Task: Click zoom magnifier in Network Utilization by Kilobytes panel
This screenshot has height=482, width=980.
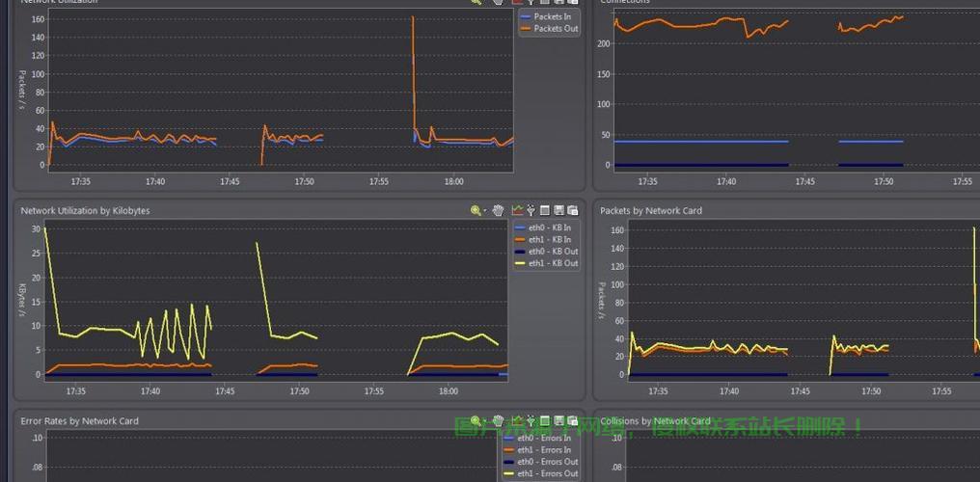Action: pyautogui.click(x=476, y=210)
